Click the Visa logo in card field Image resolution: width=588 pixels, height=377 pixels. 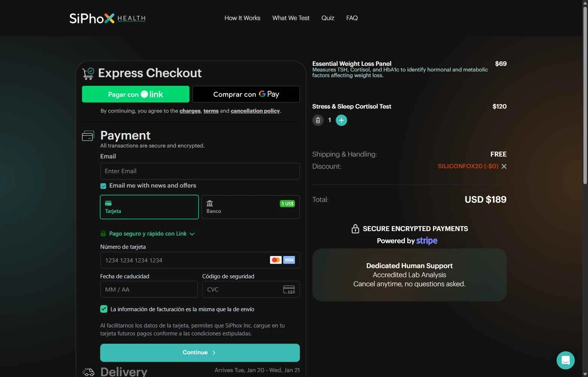(289, 260)
